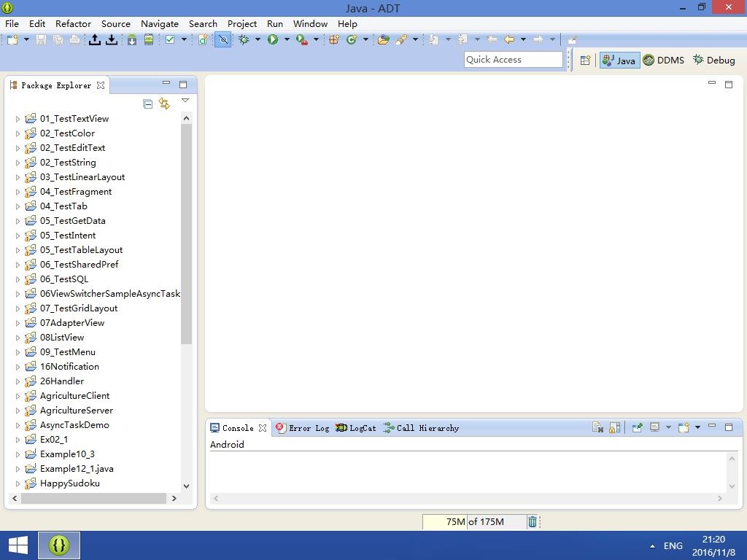This screenshot has width=747, height=560.
Task: Open the Open Console dropdown arrow
Action: pyautogui.click(x=697, y=427)
